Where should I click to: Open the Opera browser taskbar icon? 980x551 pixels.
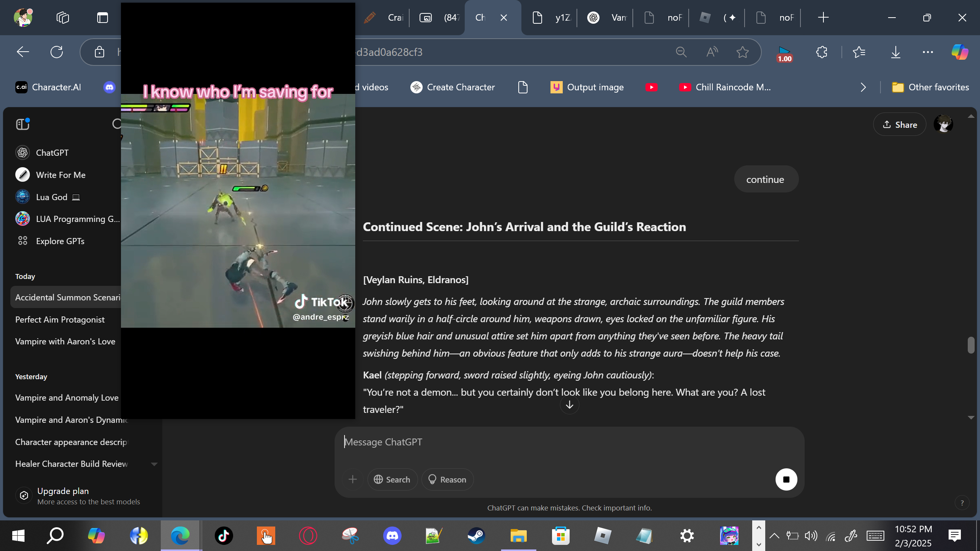coord(308,536)
